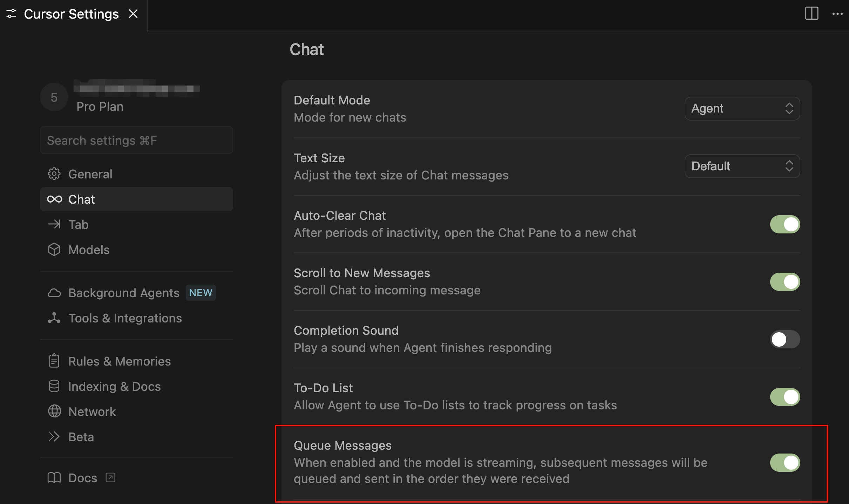
Task: Turn off the Queue Messages toggle
Action: [x=785, y=463]
